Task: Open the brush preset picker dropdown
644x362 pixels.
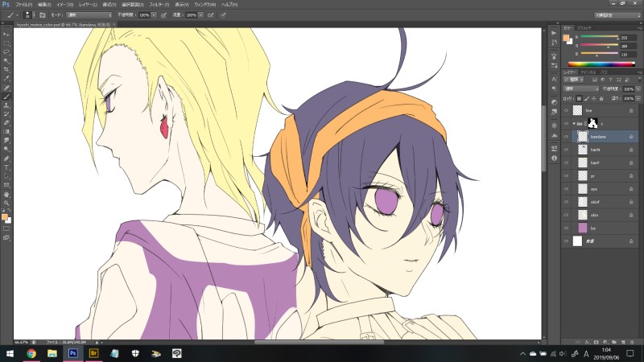Action: click(x=33, y=15)
